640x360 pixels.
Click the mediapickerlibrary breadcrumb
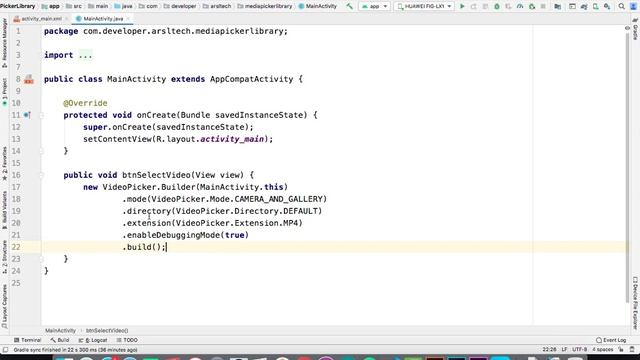264,6
